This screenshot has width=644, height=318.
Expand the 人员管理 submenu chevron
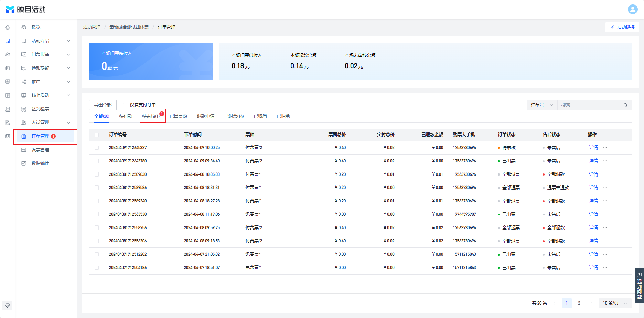click(x=68, y=123)
